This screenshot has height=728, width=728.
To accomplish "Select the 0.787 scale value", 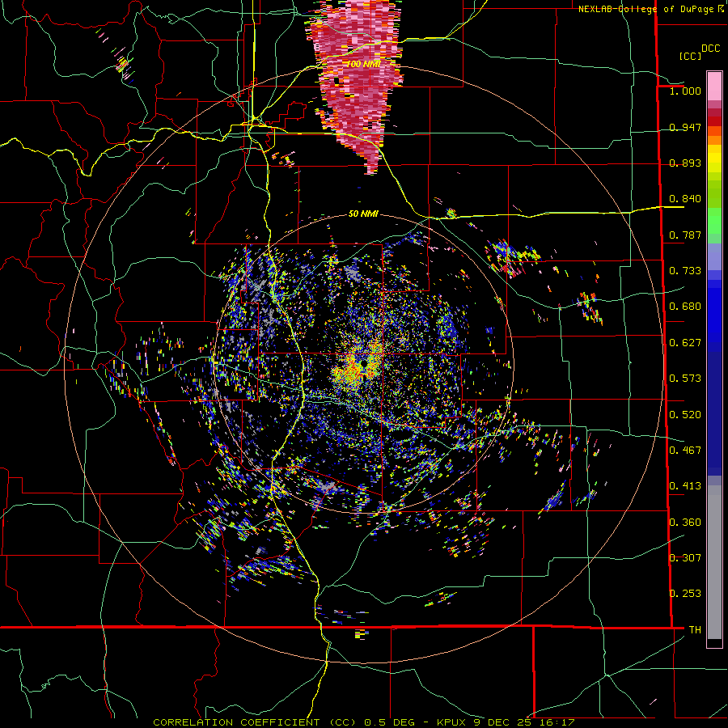I will (x=685, y=235).
